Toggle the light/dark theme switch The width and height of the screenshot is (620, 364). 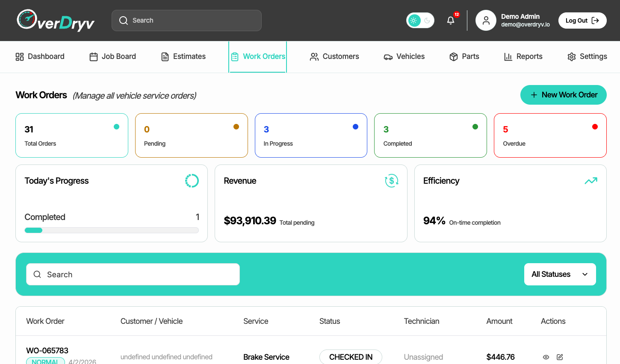click(x=420, y=21)
